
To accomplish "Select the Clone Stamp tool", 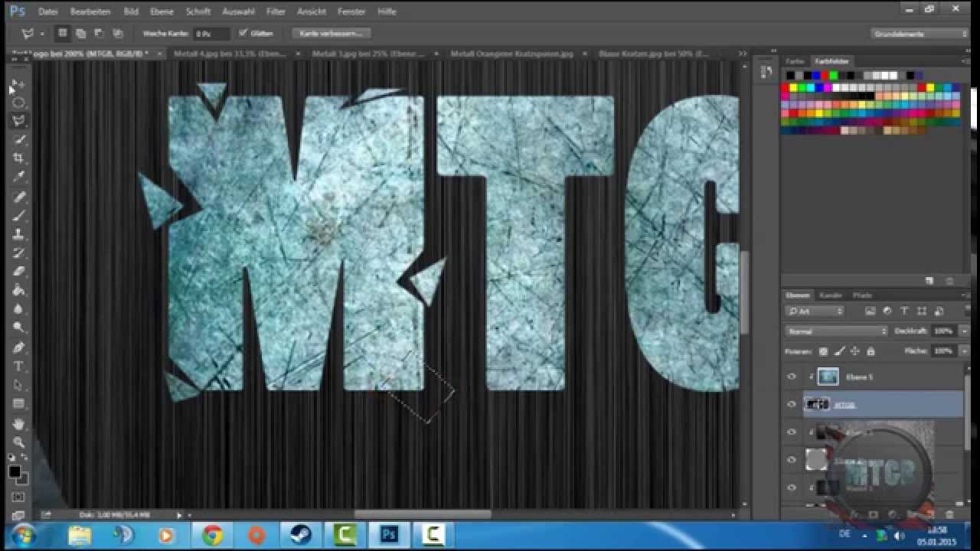I will tap(18, 234).
